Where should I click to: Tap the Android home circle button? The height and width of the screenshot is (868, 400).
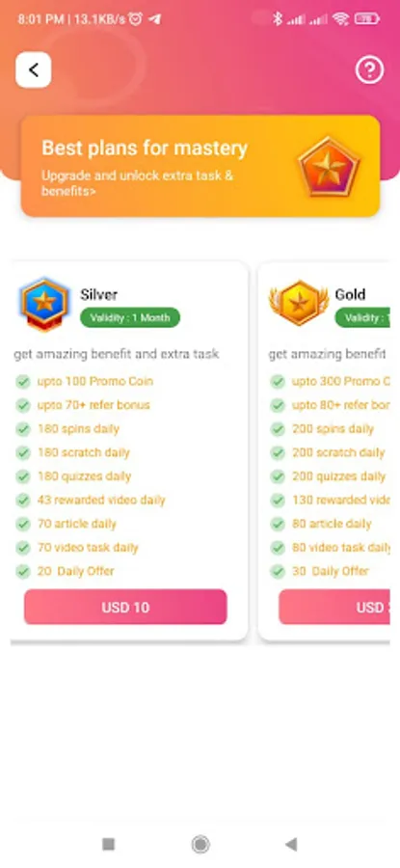(x=200, y=844)
